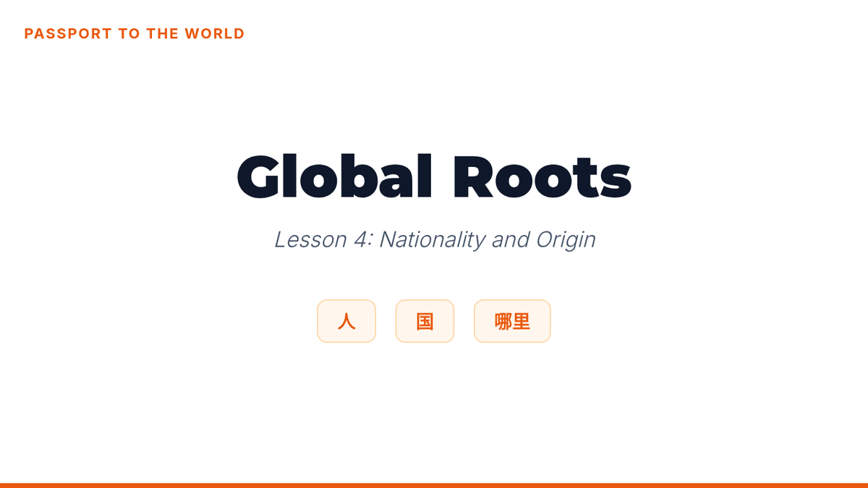
Task: Click the word WORLD in header
Action: pyautogui.click(x=215, y=34)
